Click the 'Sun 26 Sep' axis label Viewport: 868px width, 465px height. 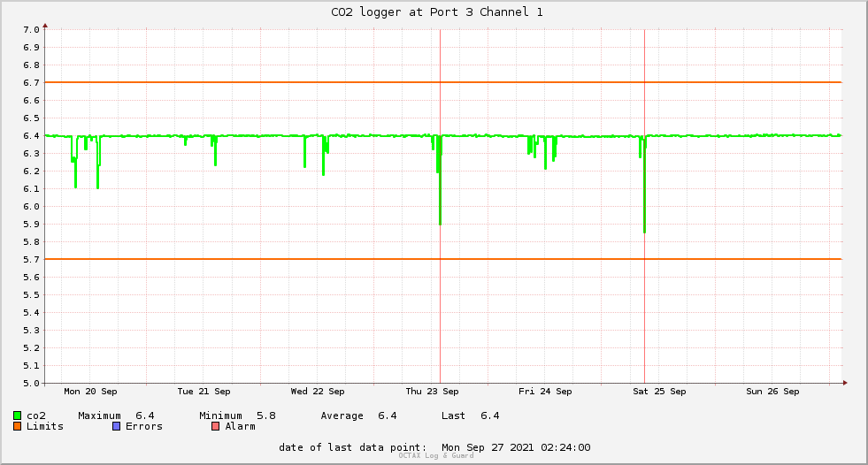tap(772, 392)
